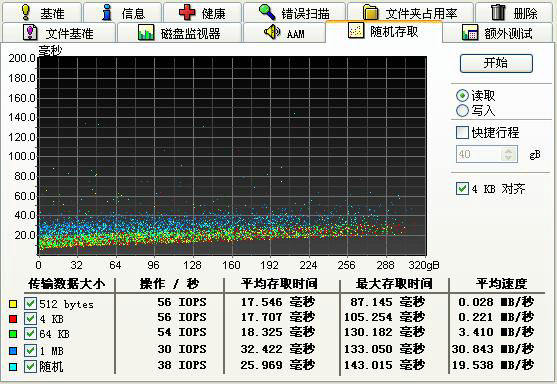This screenshot has height=384, width=557.
Task: Click the red 4 KB color swatch
Action: coord(13,319)
